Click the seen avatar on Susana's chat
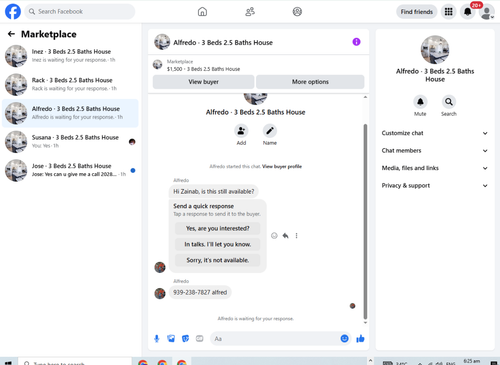Image resolution: width=500 pixels, height=365 pixels. point(132,142)
